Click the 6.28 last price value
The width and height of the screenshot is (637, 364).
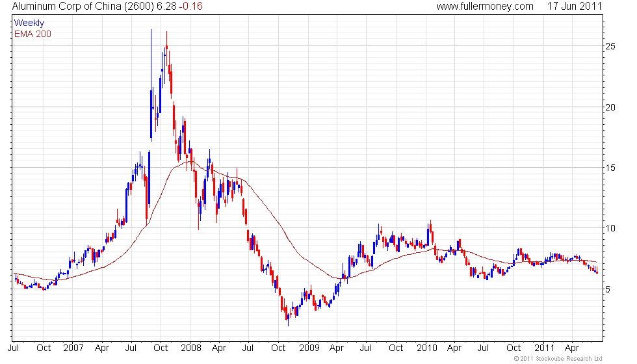click(x=166, y=6)
